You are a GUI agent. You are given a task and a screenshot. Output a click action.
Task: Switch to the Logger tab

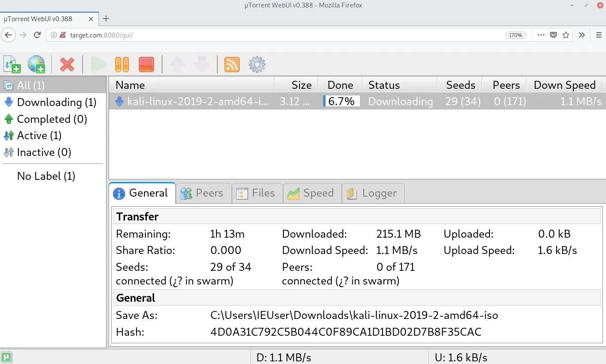click(x=373, y=193)
